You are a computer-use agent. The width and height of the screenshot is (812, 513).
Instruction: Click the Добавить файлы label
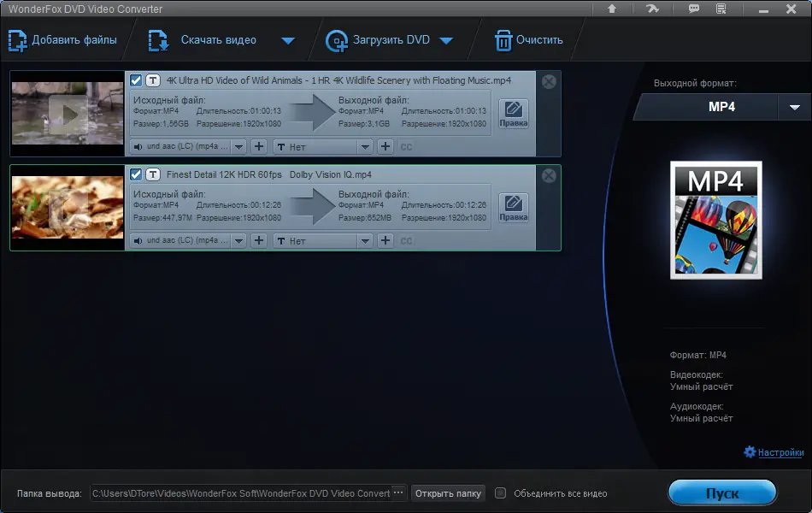[x=74, y=40]
